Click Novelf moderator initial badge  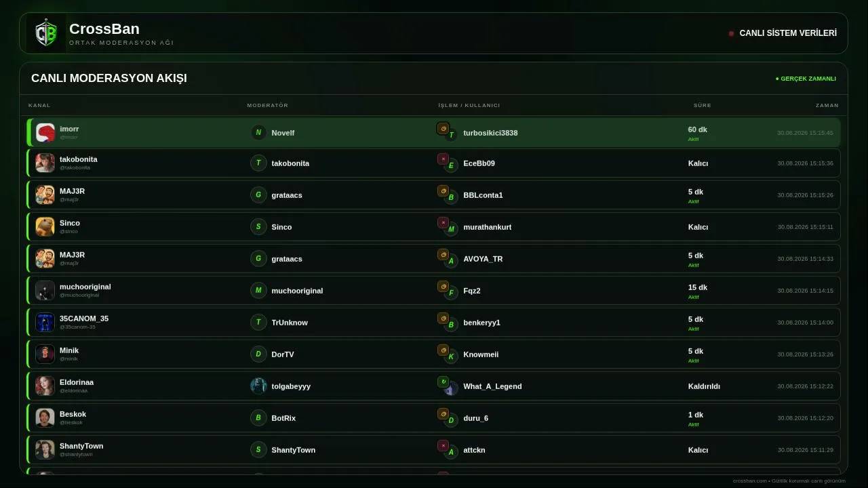pos(258,132)
